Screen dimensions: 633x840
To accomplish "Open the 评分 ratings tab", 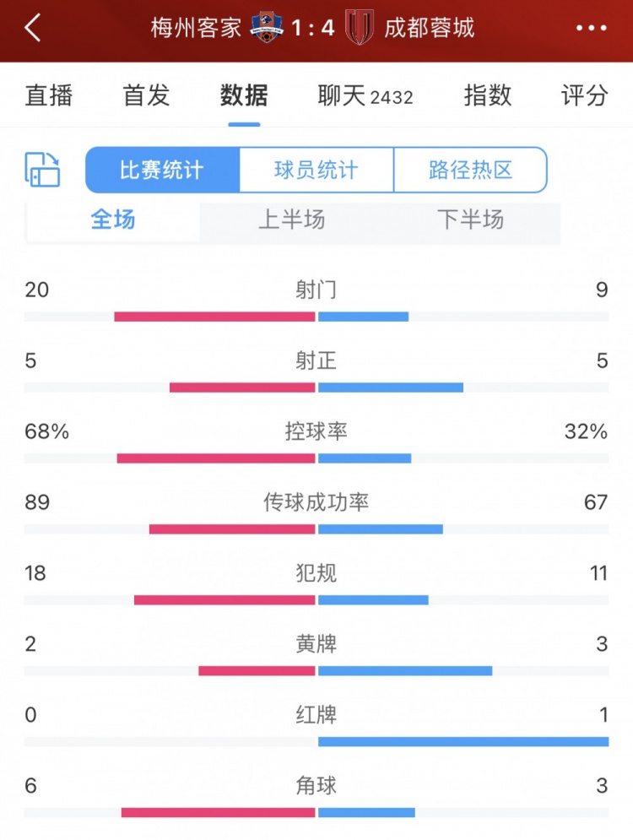I will [x=584, y=95].
